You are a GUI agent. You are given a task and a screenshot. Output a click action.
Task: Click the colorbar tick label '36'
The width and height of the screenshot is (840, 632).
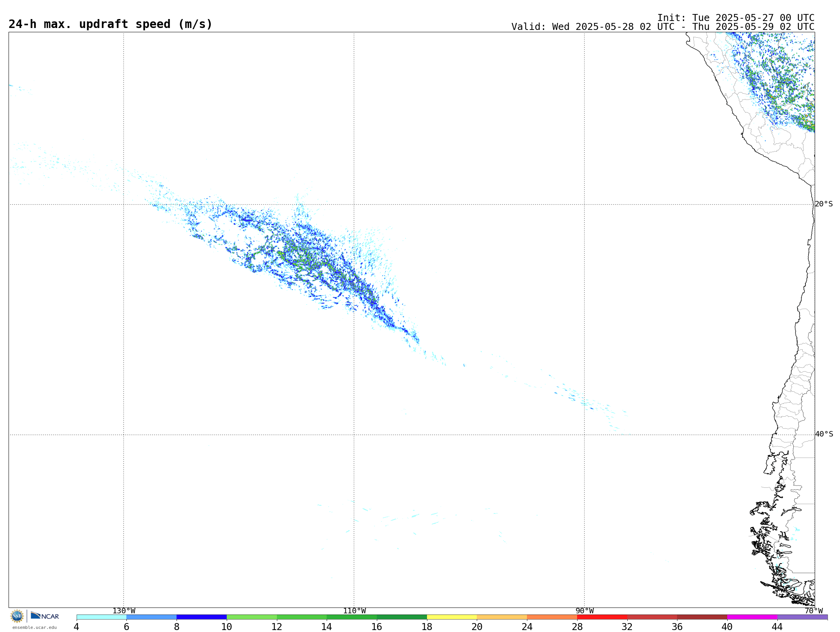(677, 627)
